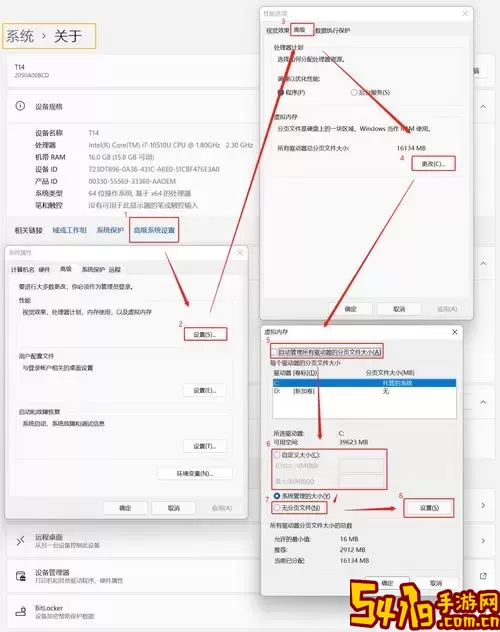
Task: Click 确定 in 虚拟内存 dialog
Action: [x=387, y=583]
